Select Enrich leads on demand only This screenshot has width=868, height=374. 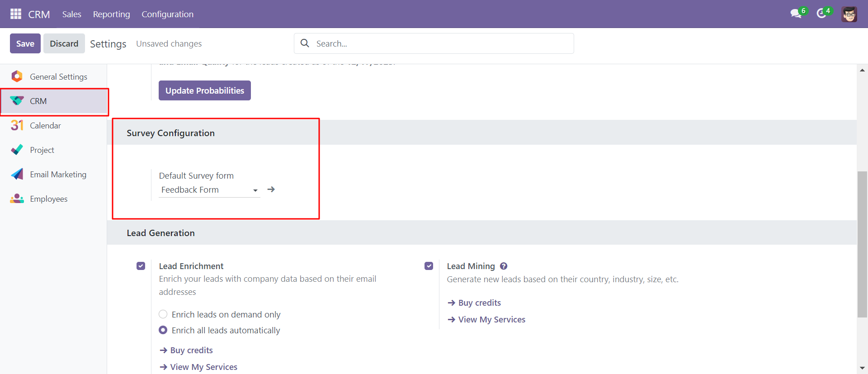pos(163,314)
